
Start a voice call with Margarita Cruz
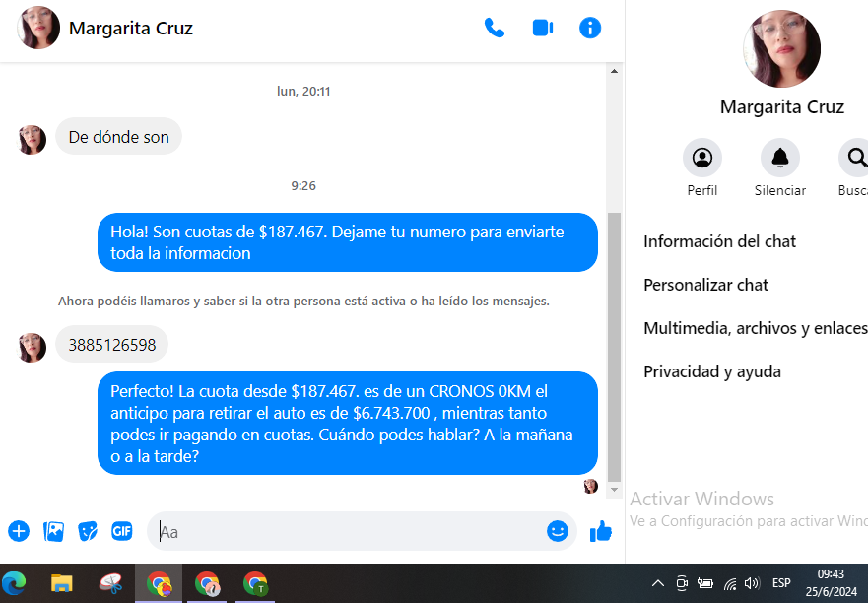coord(495,28)
